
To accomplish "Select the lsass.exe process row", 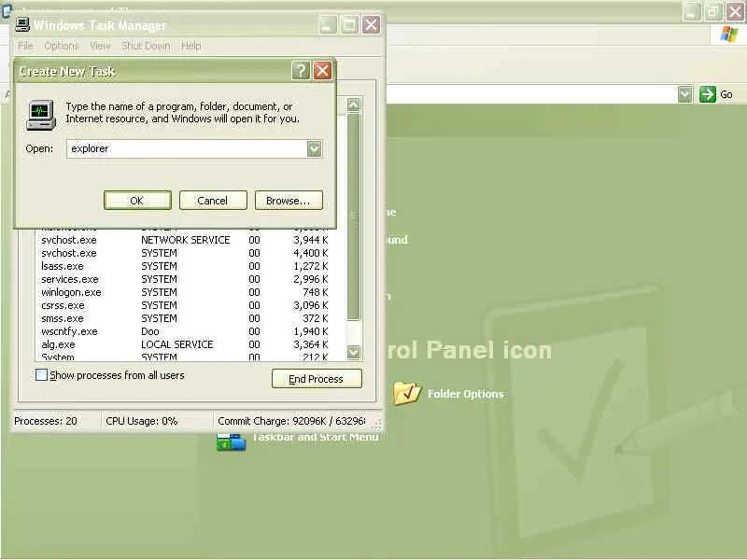I will pyautogui.click(x=185, y=266).
